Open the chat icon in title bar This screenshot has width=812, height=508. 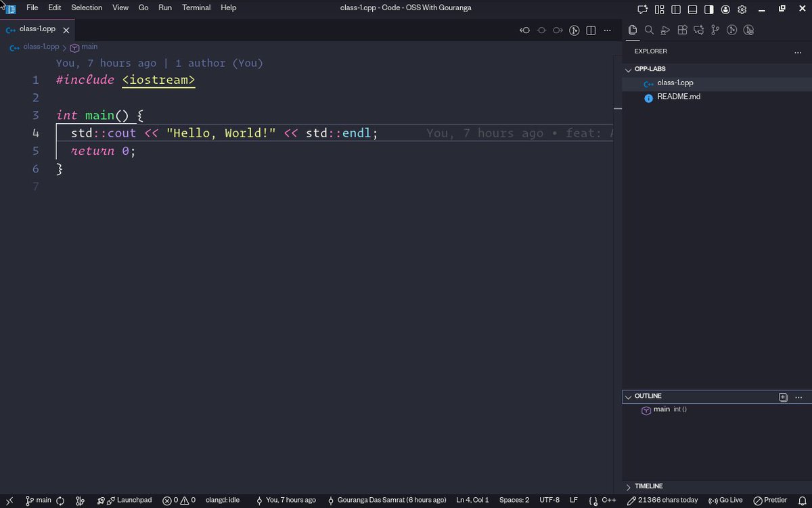coord(643,9)
